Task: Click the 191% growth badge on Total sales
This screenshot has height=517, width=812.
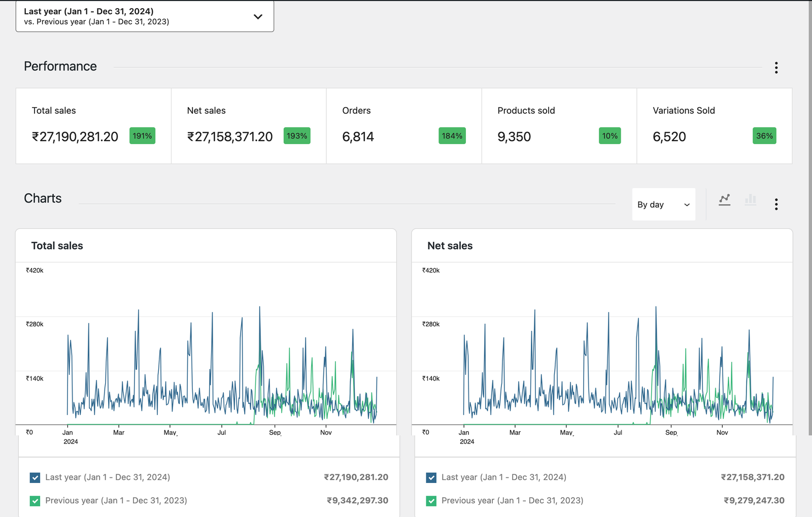Action: coord(142,135)
